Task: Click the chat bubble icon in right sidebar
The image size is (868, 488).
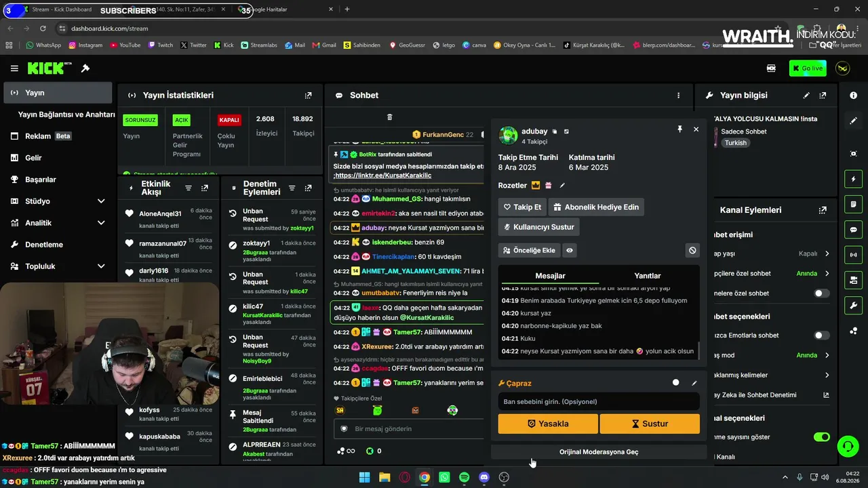Action: [853, 229]
